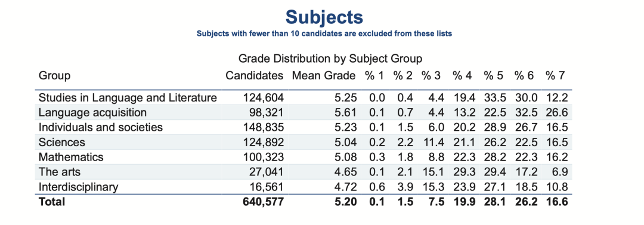Click Language acquisition mean grade 5.61

[348, 112]
